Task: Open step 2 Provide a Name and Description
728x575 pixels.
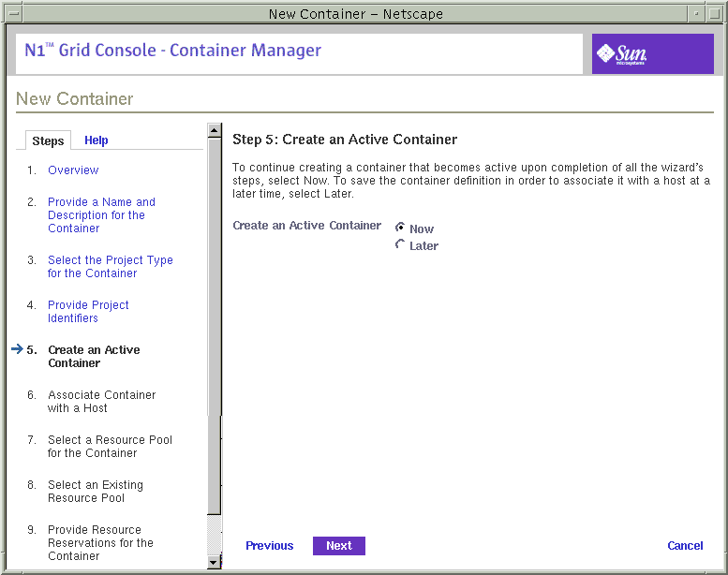Action: point(101,214)
